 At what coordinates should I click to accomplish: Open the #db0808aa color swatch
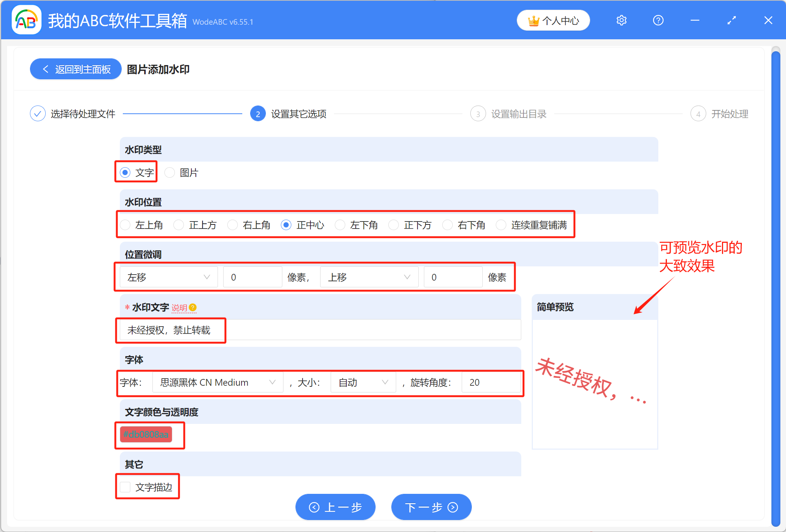(x=146, y=434)
